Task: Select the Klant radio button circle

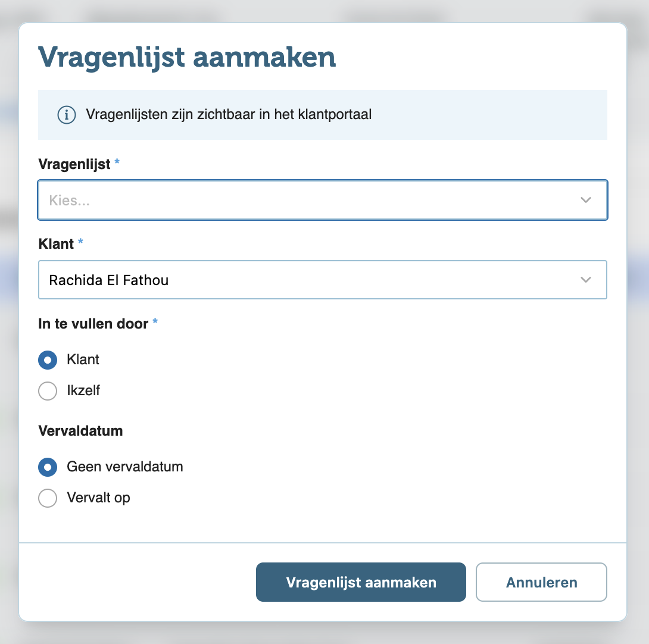Action: pos(48,359)
